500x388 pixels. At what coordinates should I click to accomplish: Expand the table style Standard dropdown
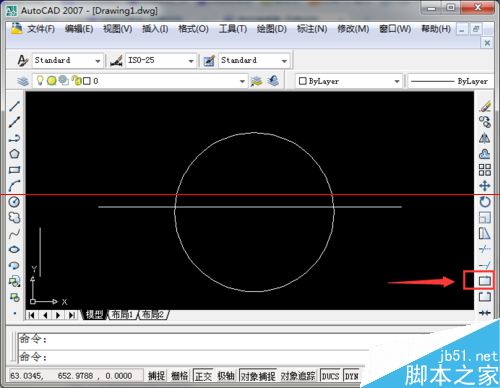[284, 61]
